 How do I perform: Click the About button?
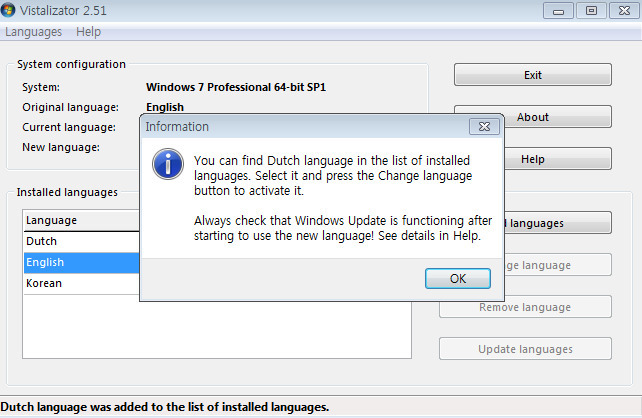(x=558, y=117)
